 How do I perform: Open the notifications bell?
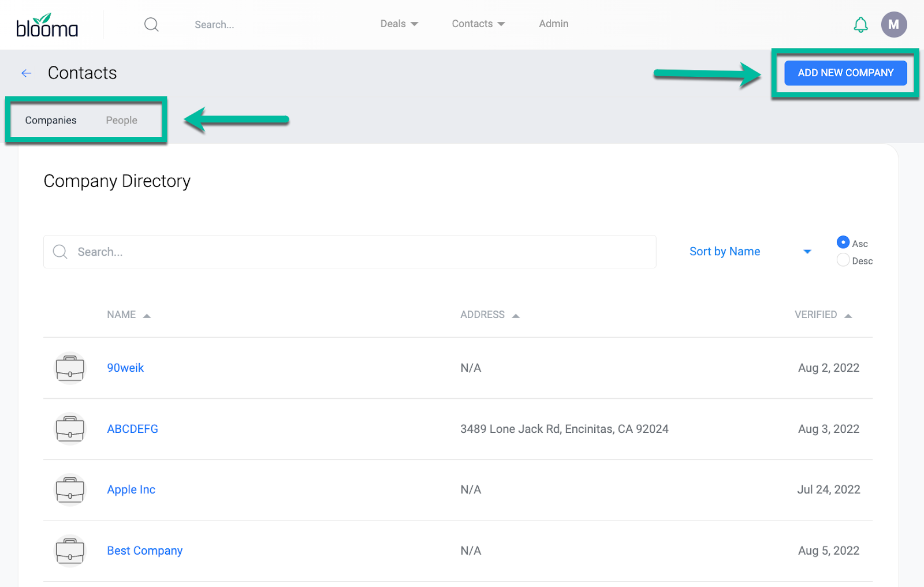[860, 24]
